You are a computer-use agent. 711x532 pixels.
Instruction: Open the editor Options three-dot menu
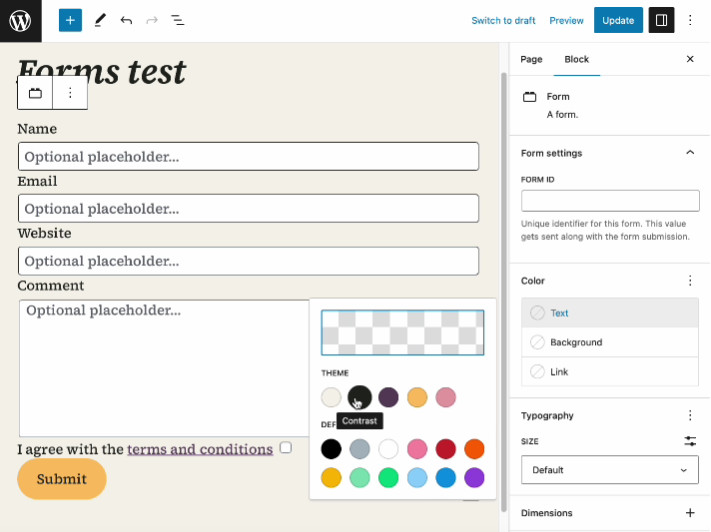pos(690,20)
